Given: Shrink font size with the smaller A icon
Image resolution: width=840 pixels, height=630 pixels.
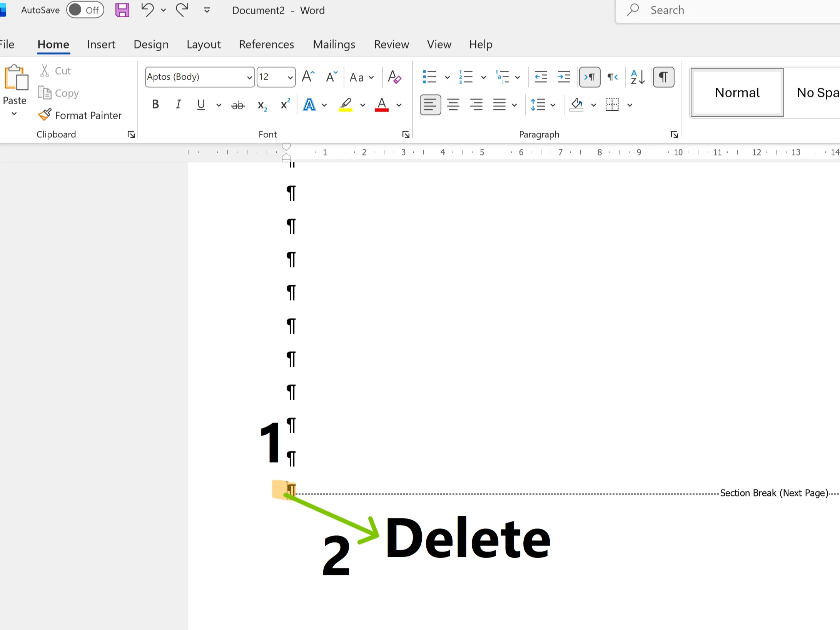Looking at the screenshot, I should [331, 77].
